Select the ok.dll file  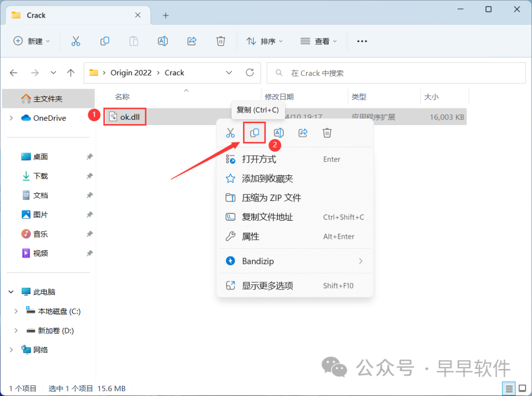point(129,117)
